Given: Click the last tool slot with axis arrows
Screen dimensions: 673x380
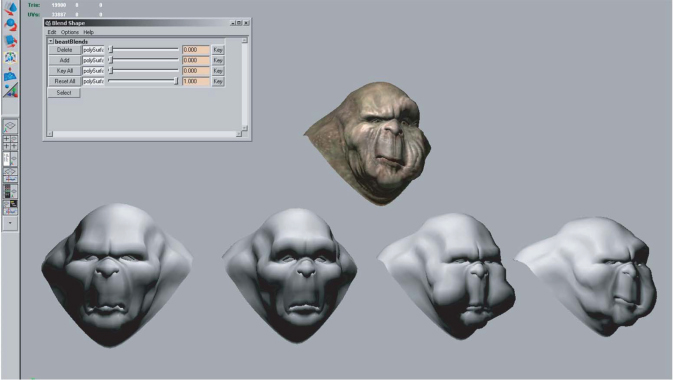Looking at the screenshot, I should click(x=10, y=90).
